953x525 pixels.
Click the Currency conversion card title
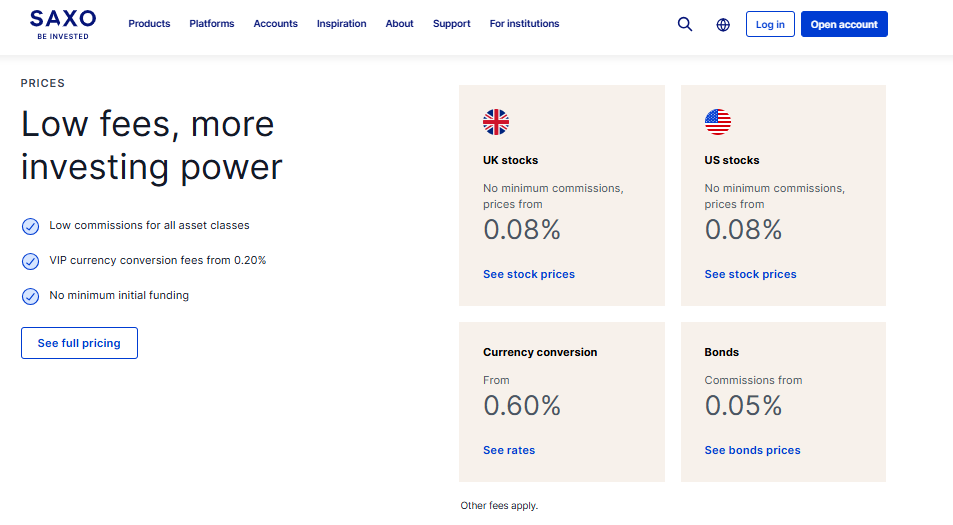(x=540, y=352)
